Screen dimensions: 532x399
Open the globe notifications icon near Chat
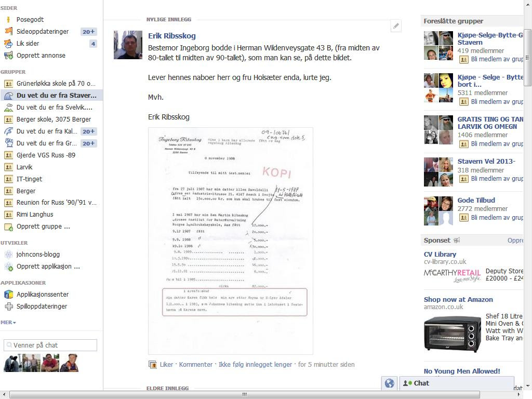click(x=390, y=383)
